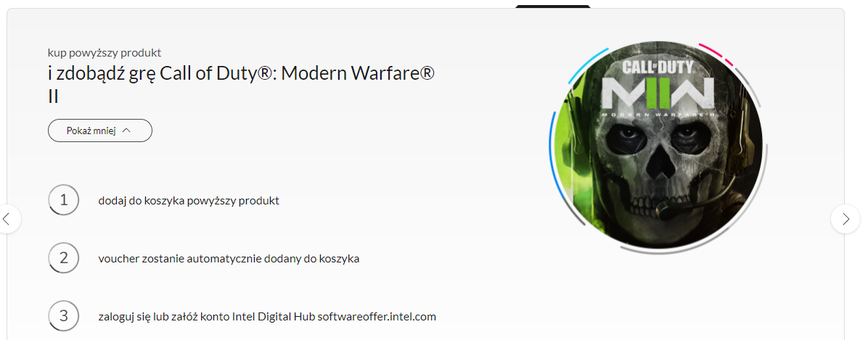Click the 'voucher zostanie automatycznie dodany' step text

click(x=229, y=258)
